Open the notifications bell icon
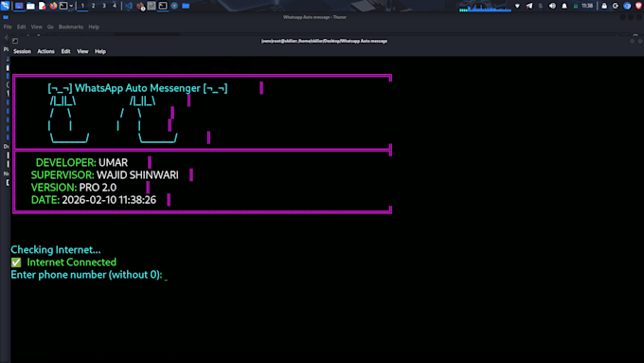 click(x=564, y=6)
